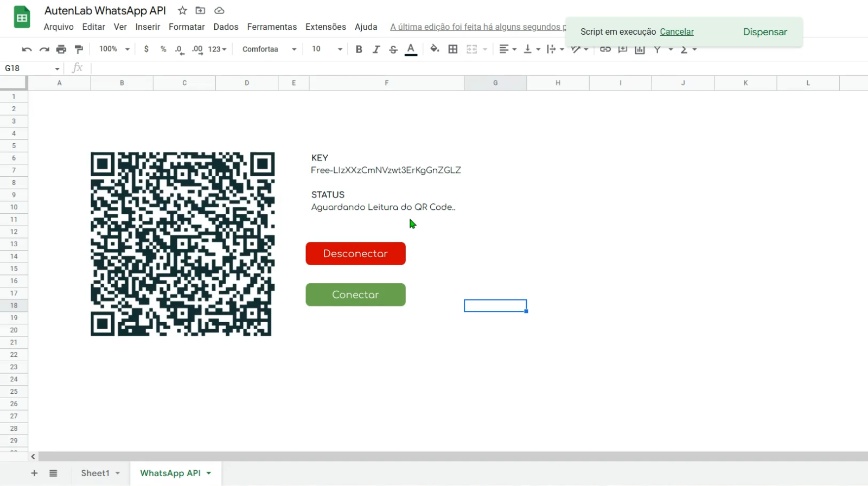Viewport: 868px width, 486px height.
Task: Toggle strikethrough formatting
Action: pos(393,49)
